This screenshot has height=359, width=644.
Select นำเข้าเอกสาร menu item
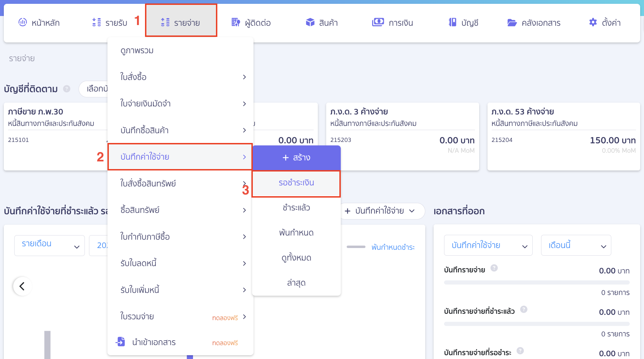(180, 342)
